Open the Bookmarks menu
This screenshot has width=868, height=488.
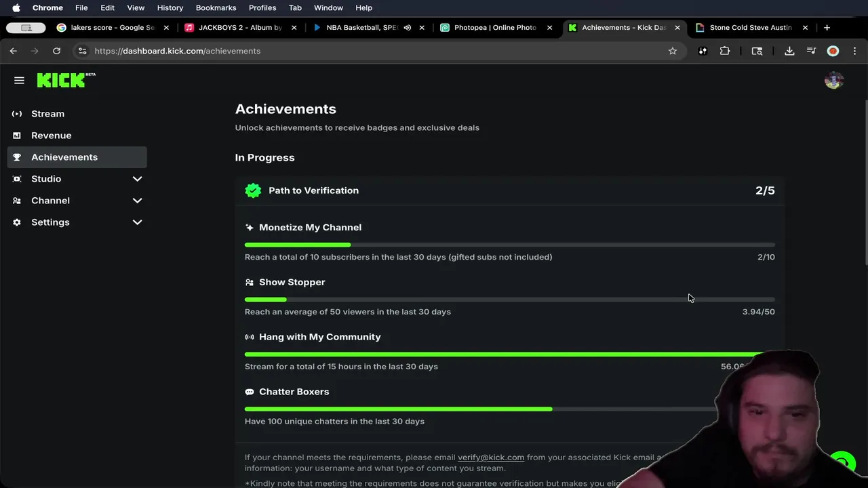coord(216,7)
